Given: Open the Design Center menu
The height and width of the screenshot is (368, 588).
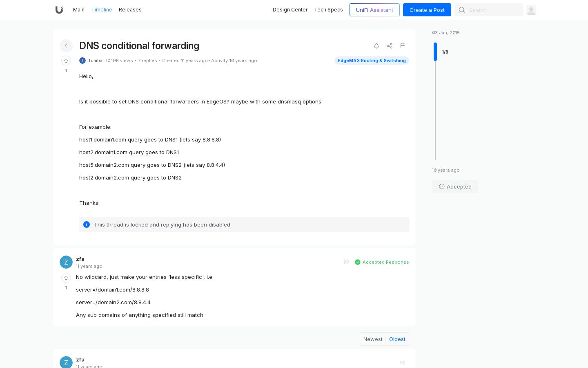Looking at the screenshot, I should 290,10.
